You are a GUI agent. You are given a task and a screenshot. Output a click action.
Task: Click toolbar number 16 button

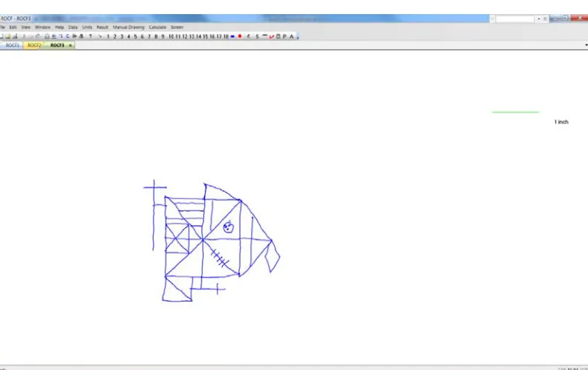coord(212,36)
